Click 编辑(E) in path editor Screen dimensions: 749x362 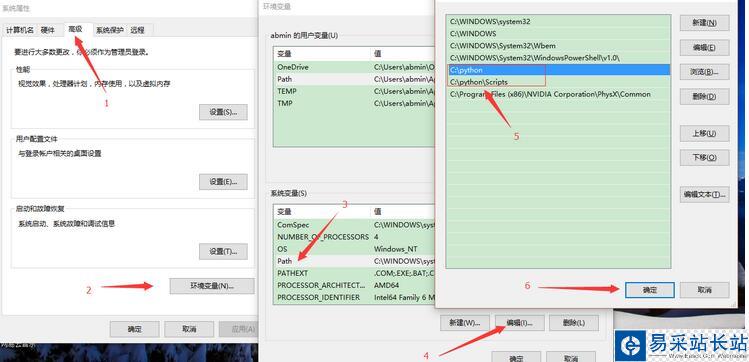coord(705,47)
